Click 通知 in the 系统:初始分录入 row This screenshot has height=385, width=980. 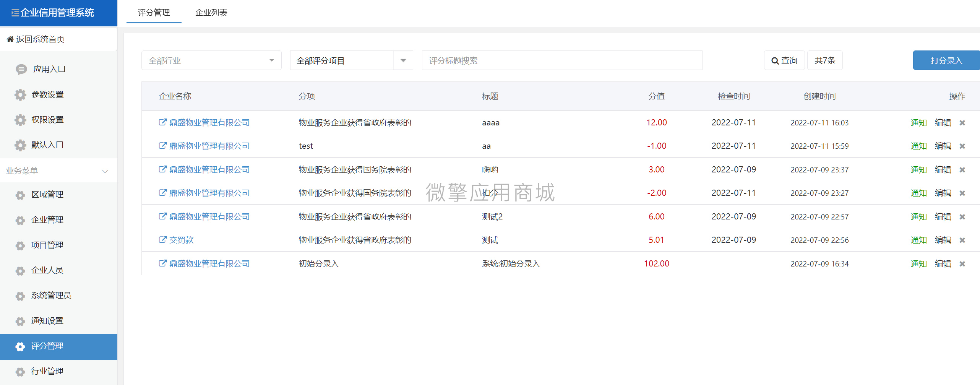(x=918, y=264)
